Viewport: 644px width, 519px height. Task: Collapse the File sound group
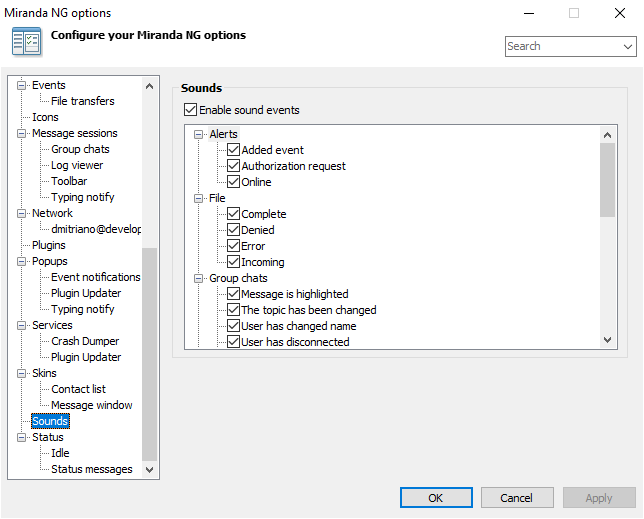[x=198, y=198]
